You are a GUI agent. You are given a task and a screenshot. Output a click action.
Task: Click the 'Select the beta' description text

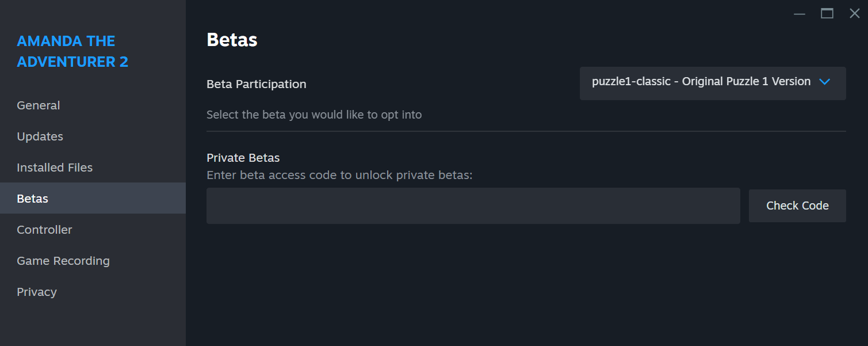click(x=314, y=115)
